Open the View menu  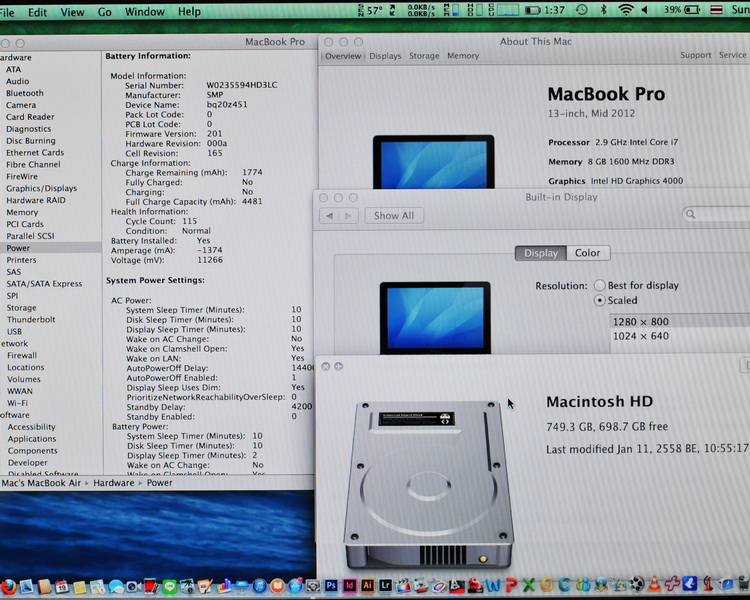(72, 12)
